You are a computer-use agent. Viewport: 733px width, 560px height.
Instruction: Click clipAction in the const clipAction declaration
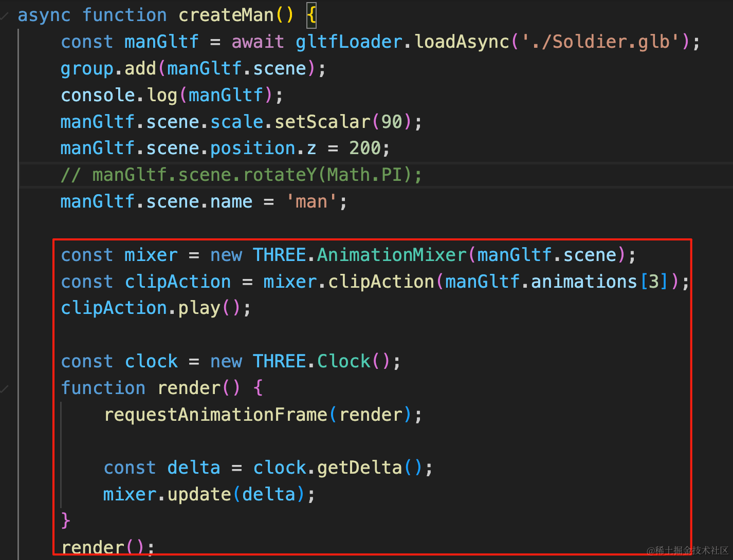(178, 282)
